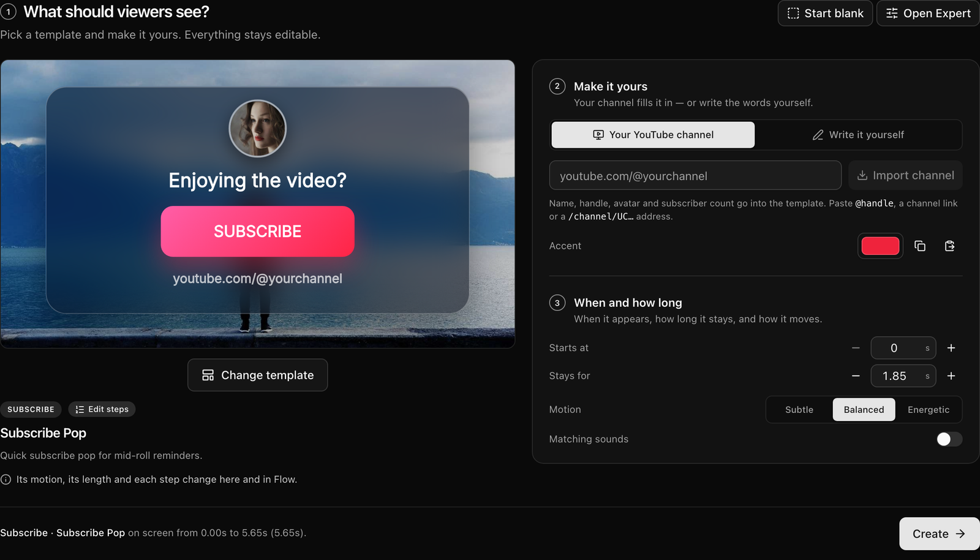The image size is (980, 560).
Task: Click the Subscribe Pop title
Action: [43, 433]
